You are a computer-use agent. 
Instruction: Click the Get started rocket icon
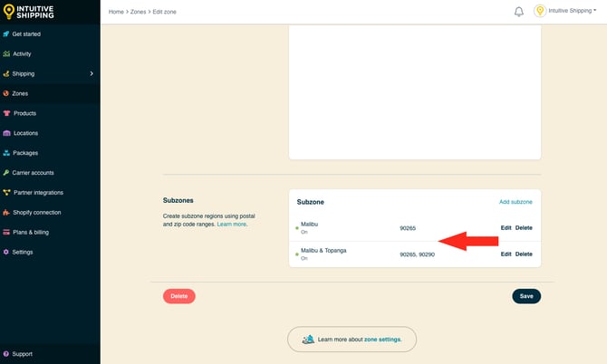[6, 34]
